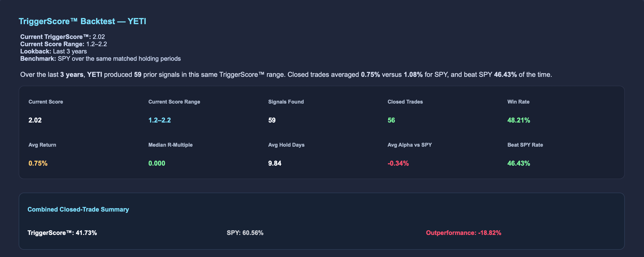644x257 pixels.
Task: Click the TriggerScore 41.73% combined figure
Action: pos(62,233)
